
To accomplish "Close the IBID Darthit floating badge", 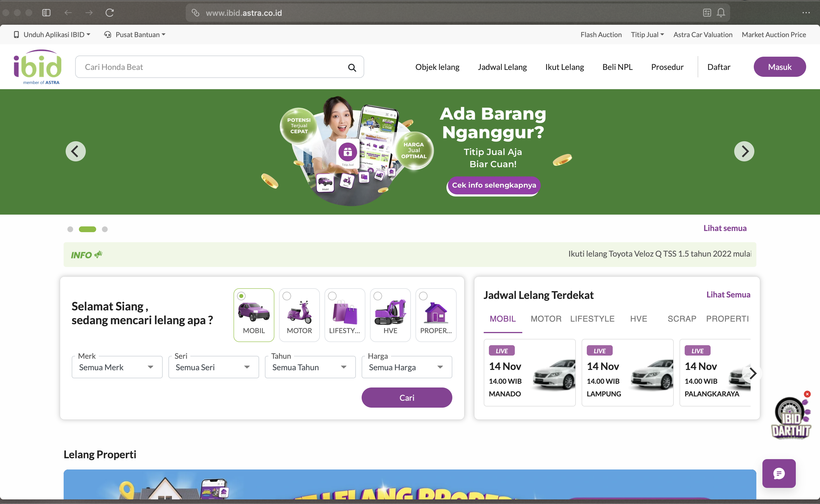I will 807,394.
